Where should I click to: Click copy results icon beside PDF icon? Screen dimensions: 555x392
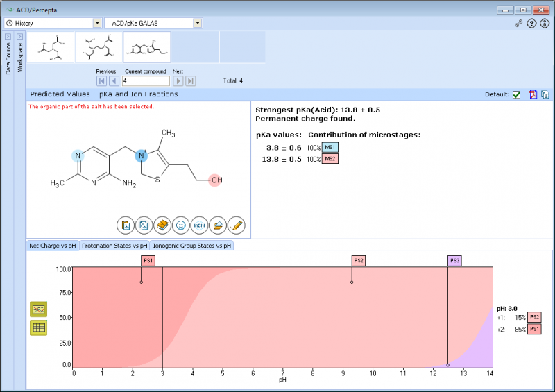[x=545, y=94]
